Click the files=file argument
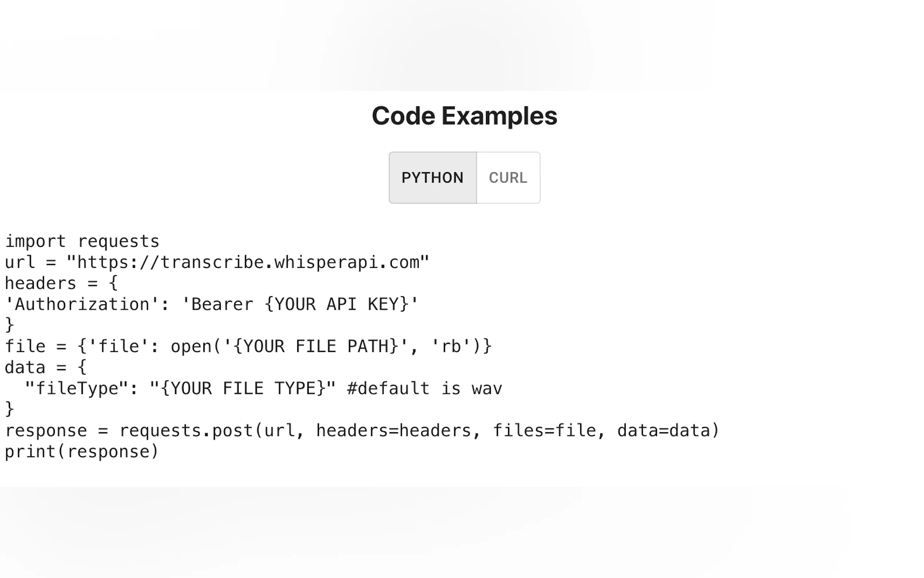 pyautogui.click(x=544, y=431)
